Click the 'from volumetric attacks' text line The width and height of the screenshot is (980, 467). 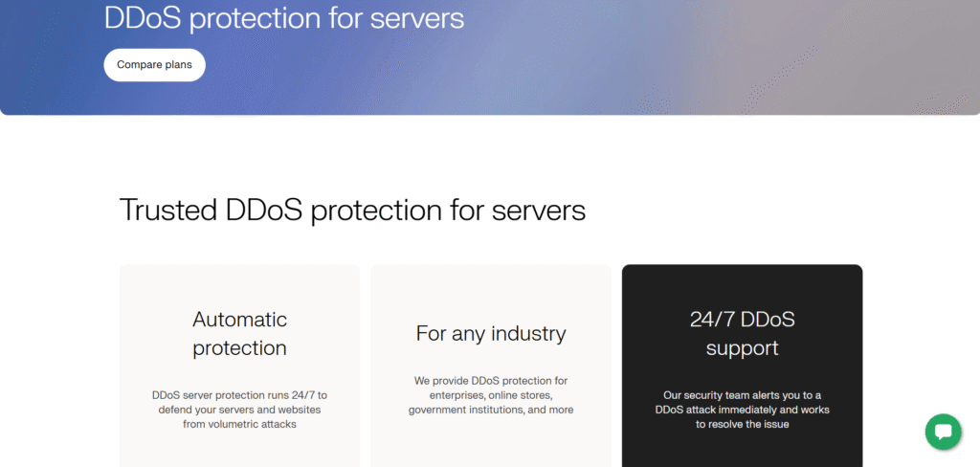point(239,424)
